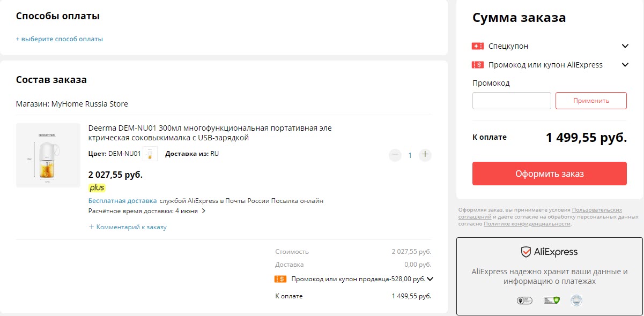Click the Спецкупон red coupon icon
The height and width of the screenshot is (316, 644).
tap(478, 46)
